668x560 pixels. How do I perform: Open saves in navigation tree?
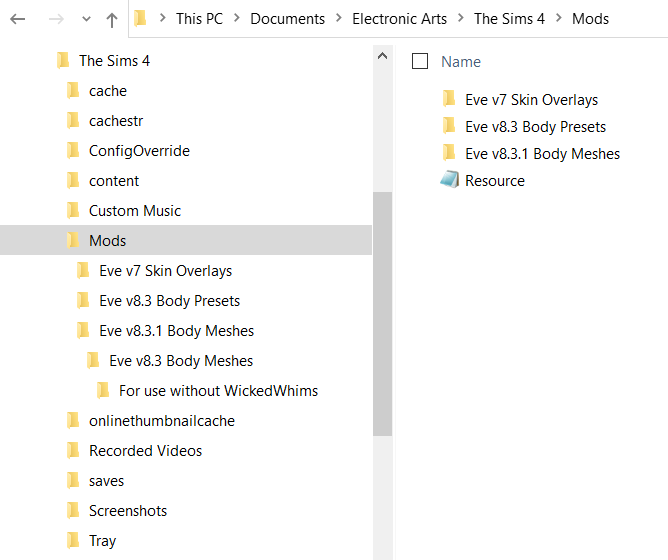tap(107, 481)
